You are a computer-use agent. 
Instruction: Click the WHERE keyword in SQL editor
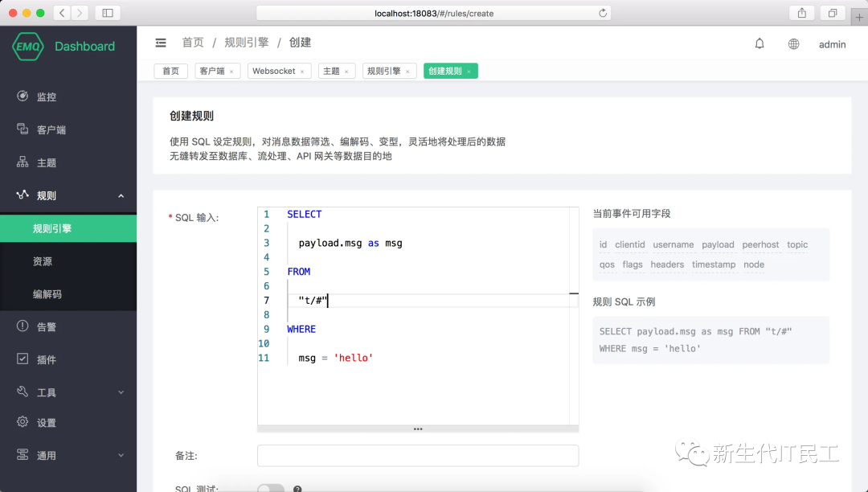301,330
